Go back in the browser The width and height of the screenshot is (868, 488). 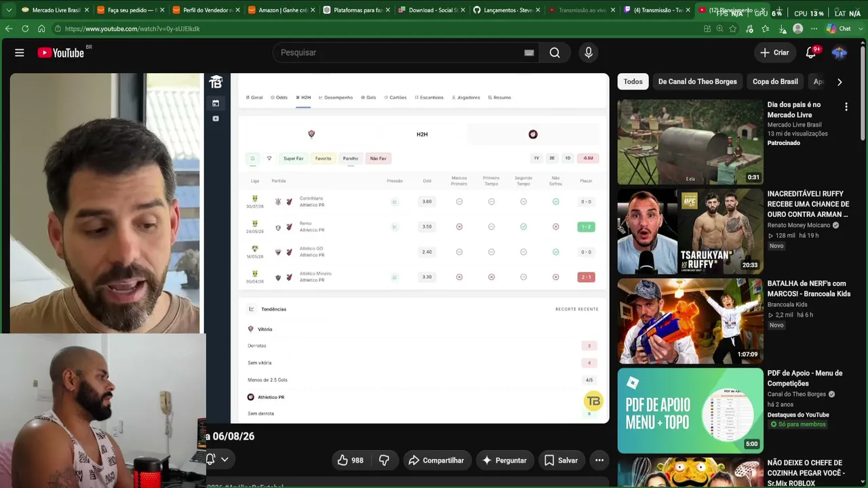click(x=9, y=28)
